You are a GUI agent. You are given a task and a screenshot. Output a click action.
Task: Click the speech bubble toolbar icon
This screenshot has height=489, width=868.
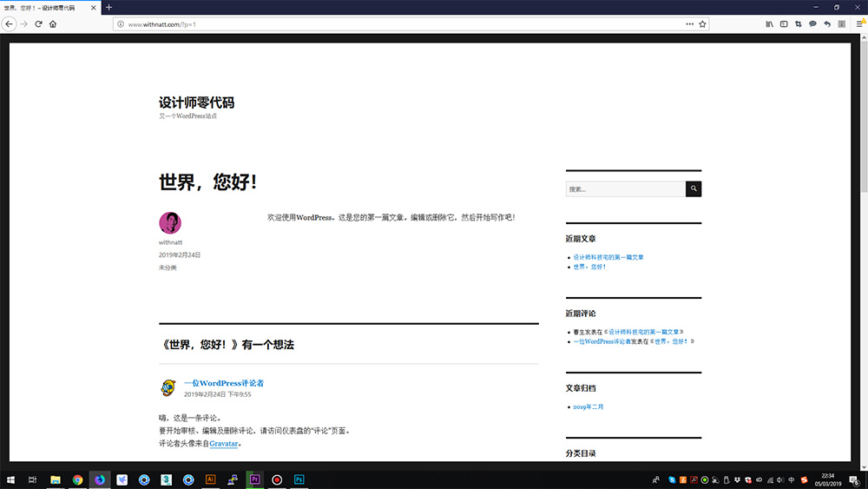coord(812,23)
